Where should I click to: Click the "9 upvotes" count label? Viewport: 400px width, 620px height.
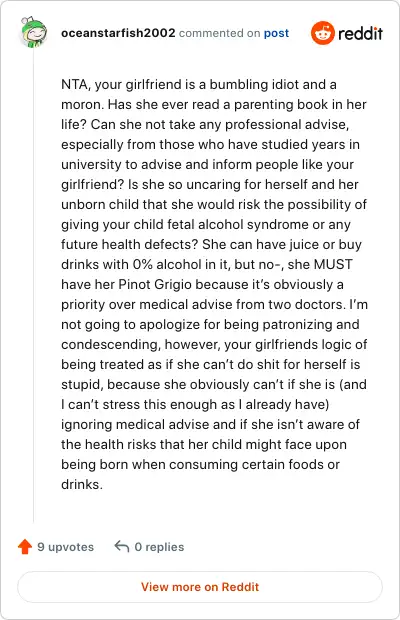[x=66, y=547]
